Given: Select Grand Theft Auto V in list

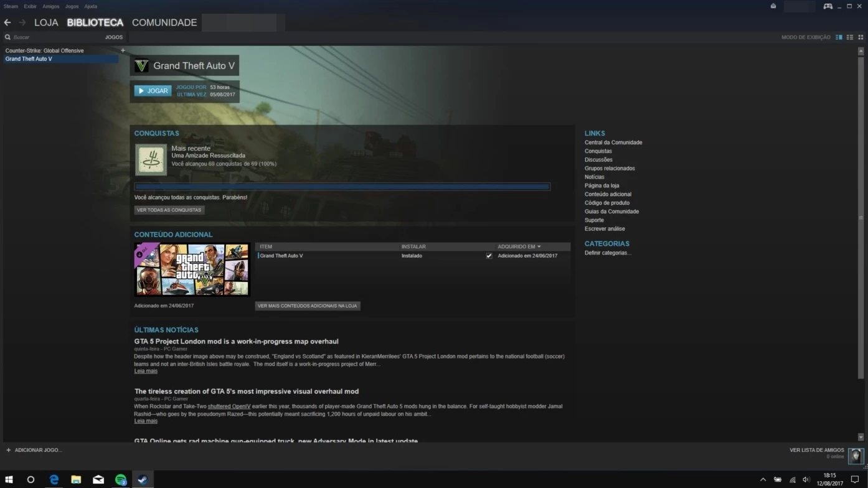Looking at the screenshot, I should coord(61,59).
